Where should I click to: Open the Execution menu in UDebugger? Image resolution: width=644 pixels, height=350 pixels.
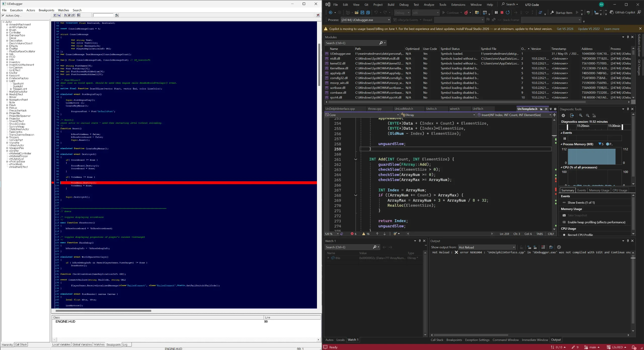[x=16, y=10]
